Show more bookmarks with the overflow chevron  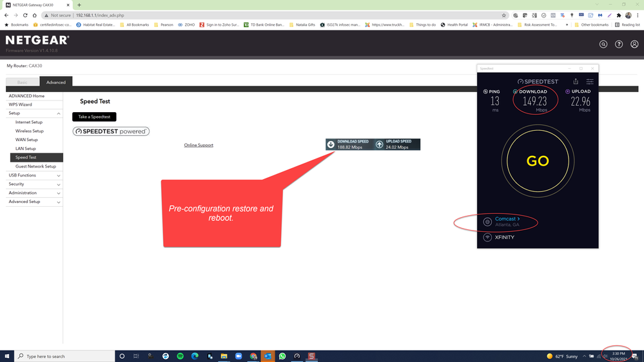(x=567, y=24)
